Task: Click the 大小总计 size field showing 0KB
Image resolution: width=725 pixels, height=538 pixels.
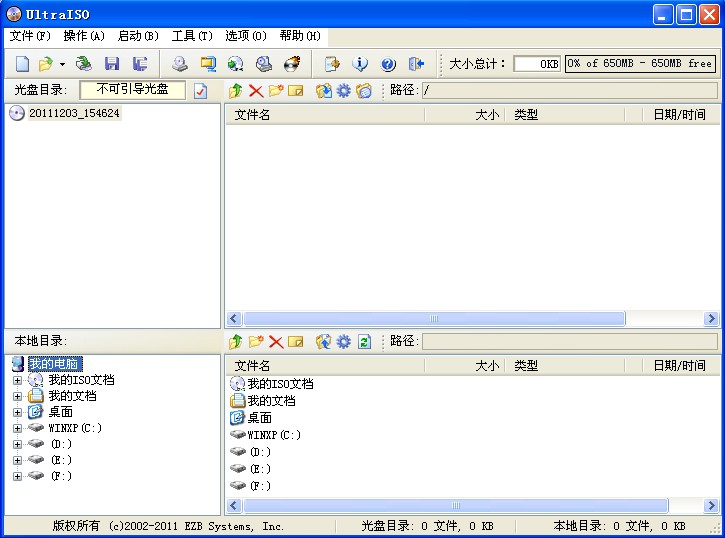Action: pos(537,64)
